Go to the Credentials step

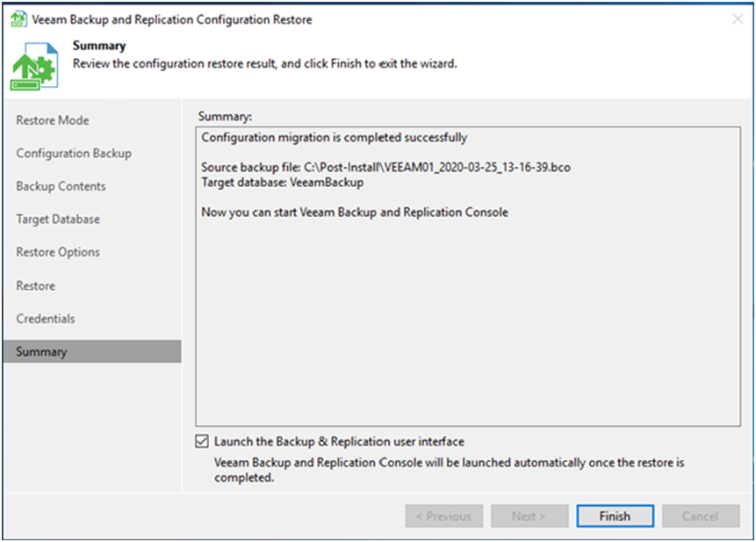click(x=46, y=319)
